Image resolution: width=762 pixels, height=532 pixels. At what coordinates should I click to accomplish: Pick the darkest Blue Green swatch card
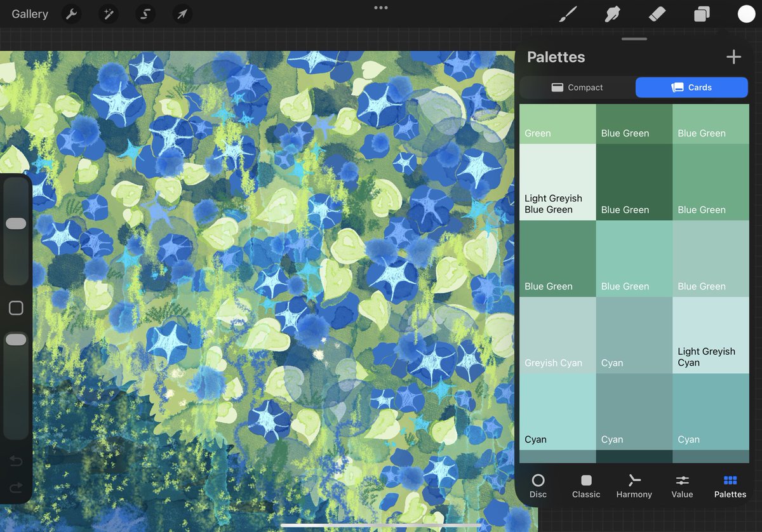tap(634, 182)
